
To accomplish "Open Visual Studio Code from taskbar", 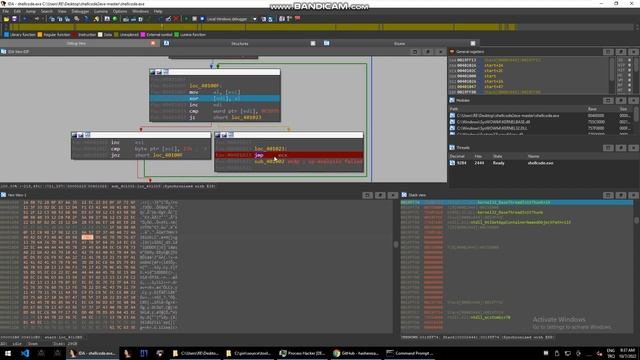I will point(25,353).
